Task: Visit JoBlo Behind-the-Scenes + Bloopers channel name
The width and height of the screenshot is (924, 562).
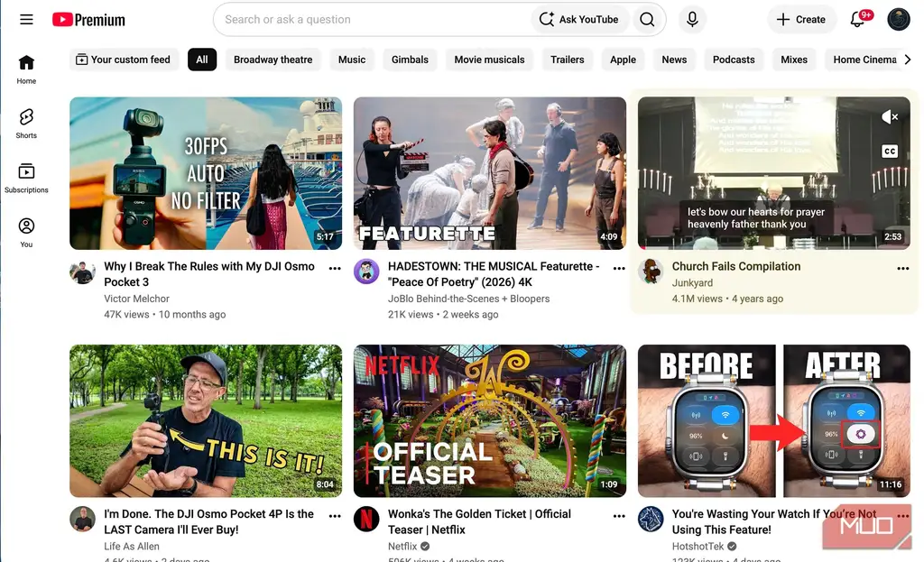Action: pyautogui.click(x=468, y=299)
